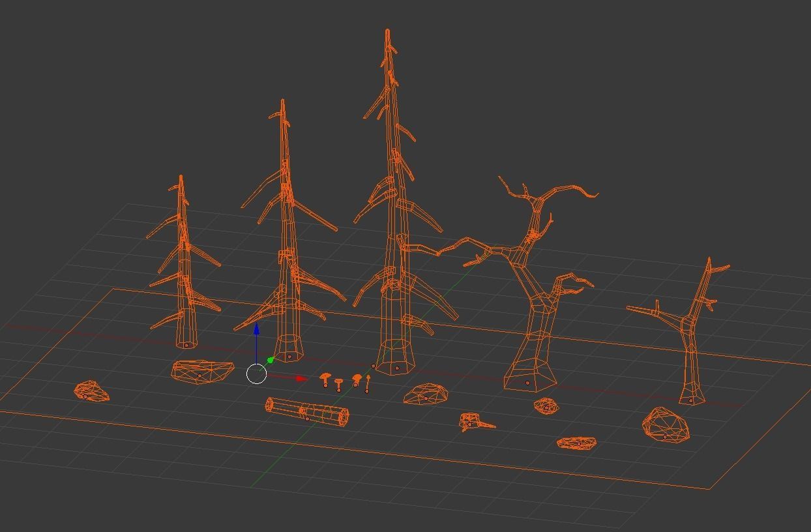The width and height of the screenshot is (811, 532).
Task: Select the small rock below the twisted tree
Action: pos(546,406)
